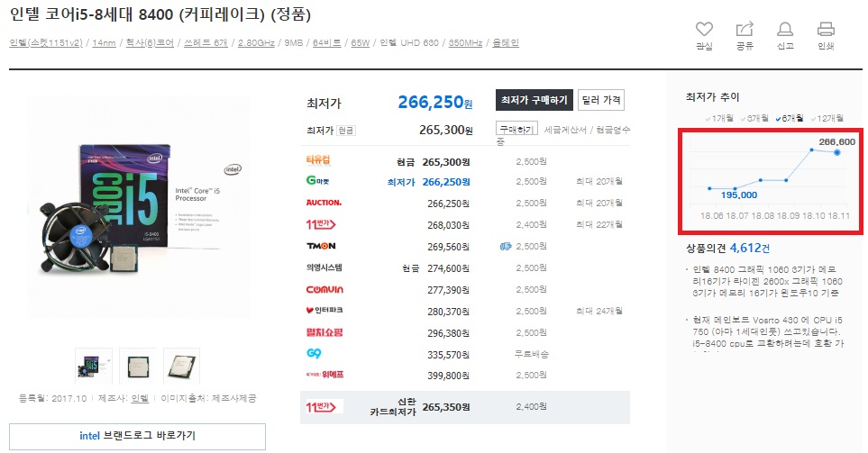Screen dimensions: 868x453
Task: Select the CPU top view thumbnail
Action: tap(138, 366)
